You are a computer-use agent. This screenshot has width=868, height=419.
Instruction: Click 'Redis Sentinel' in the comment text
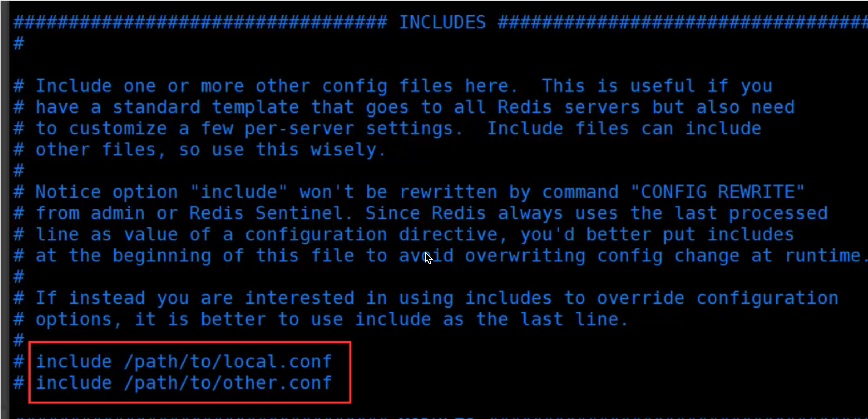coord(266,213)
